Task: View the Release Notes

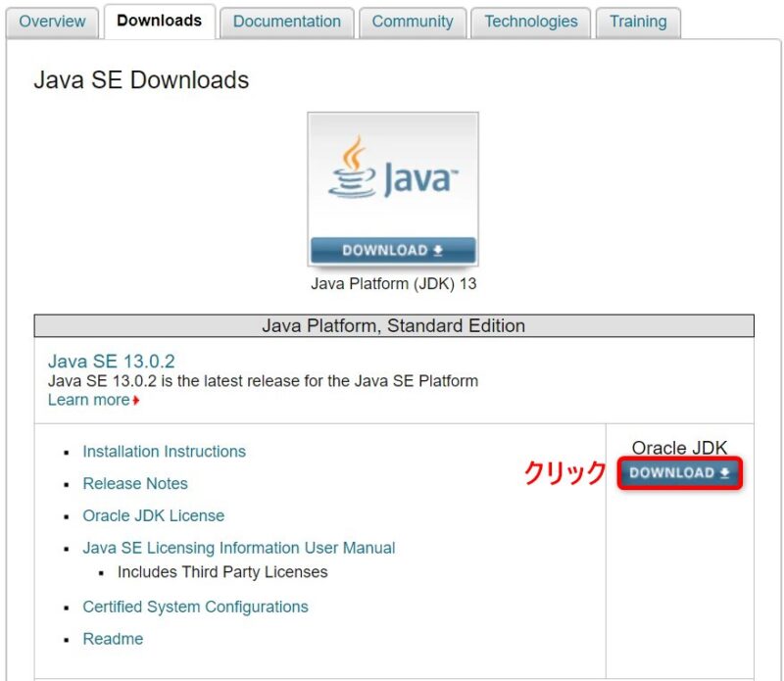Action: [x=134, y=483]
